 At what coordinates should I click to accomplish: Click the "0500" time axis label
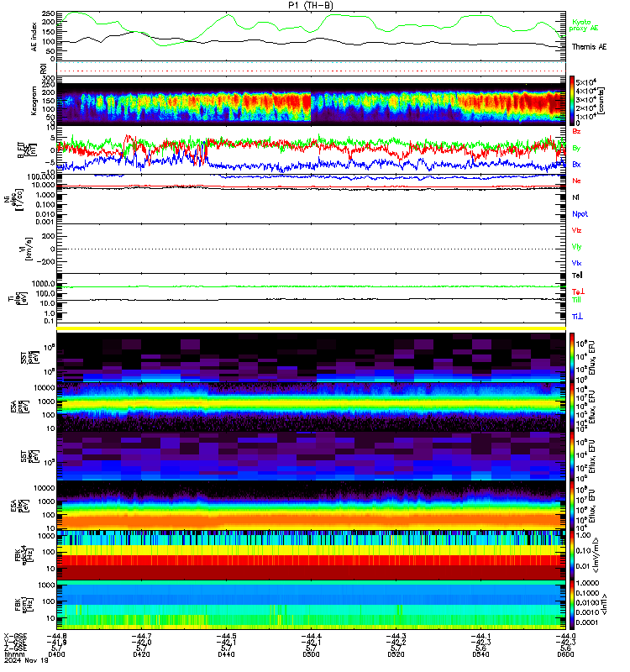[311, 654]
